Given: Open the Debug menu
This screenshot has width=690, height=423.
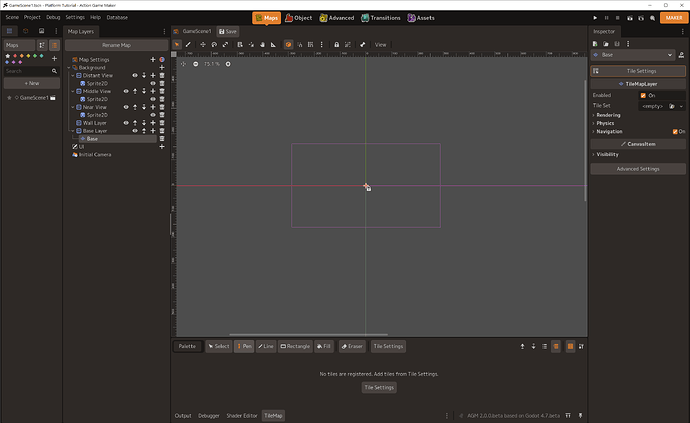Looking at the screenshot, I should tap(53, 18).
